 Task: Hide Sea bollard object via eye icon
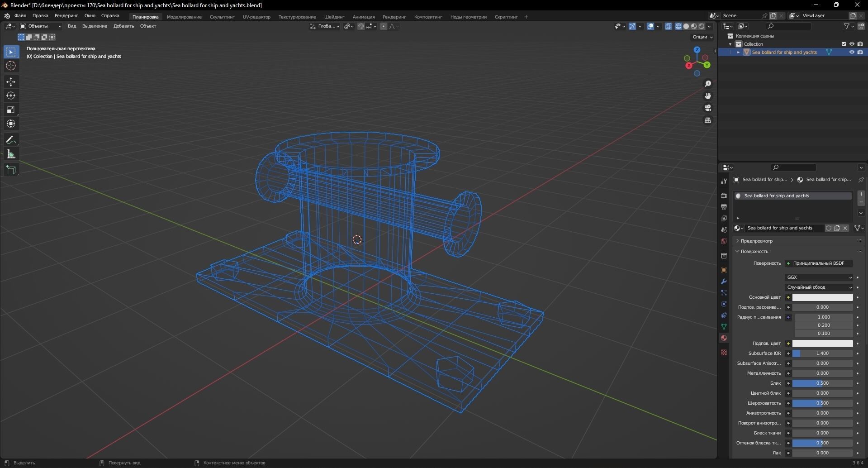(852, 52)
